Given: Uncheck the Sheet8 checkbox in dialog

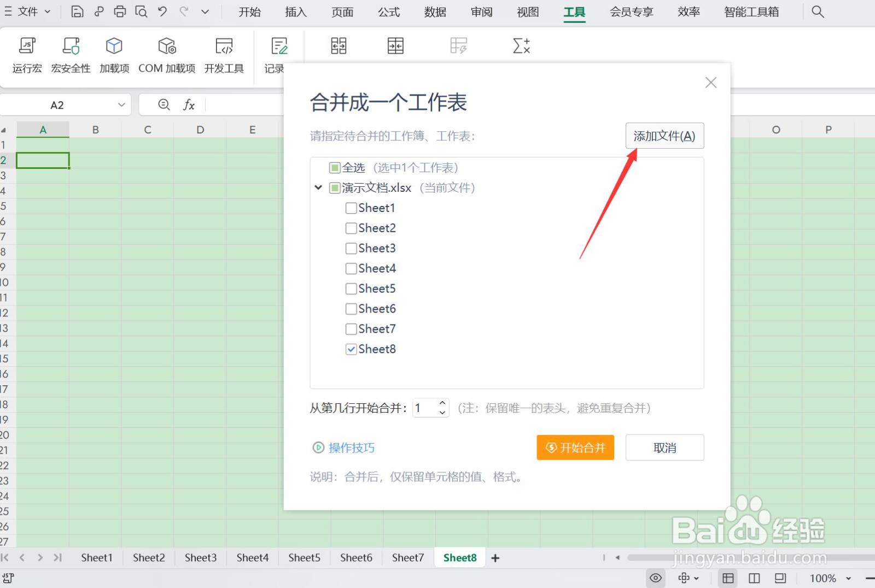Looking at the screenshot, I should click(x=351, y=349).
